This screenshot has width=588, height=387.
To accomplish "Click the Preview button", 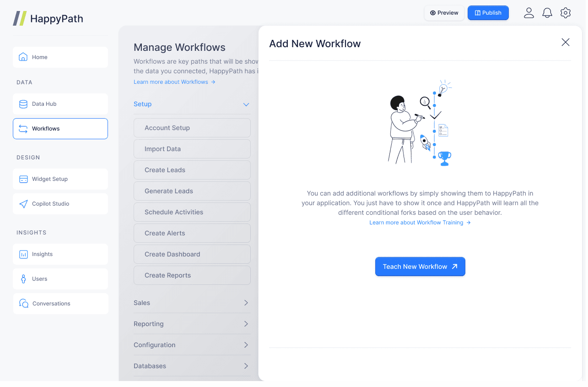I will point(444,13).
